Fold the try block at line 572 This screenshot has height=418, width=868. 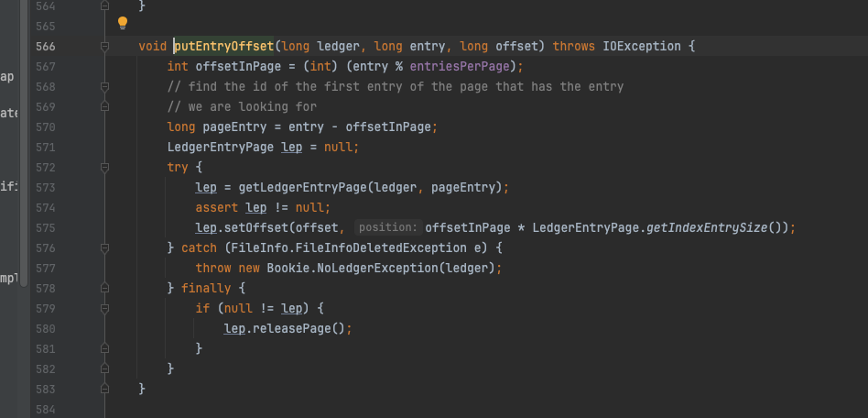pyautogui.click(x=104, y=168)
